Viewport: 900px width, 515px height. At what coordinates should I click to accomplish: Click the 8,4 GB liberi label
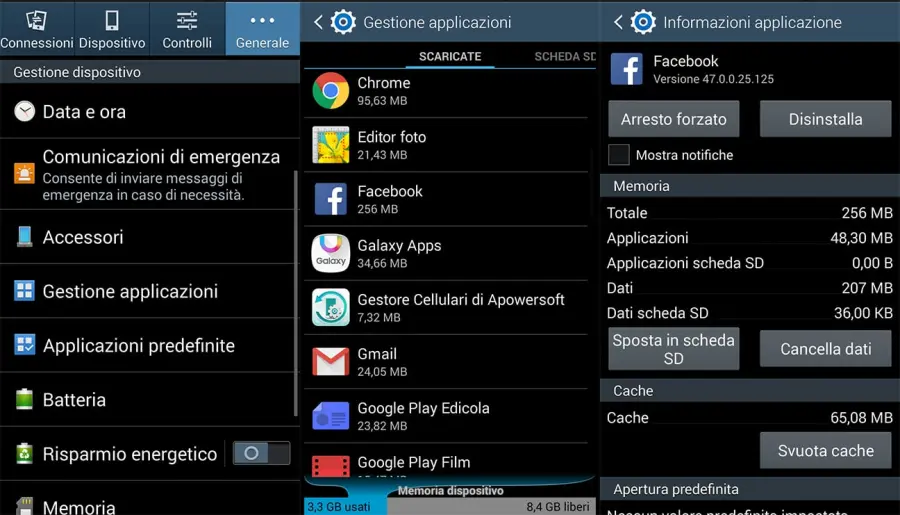pyautogui.click(x=558, y=506)
